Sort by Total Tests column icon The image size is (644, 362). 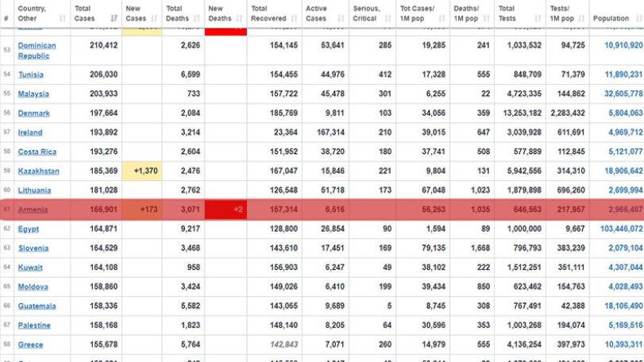538,18
